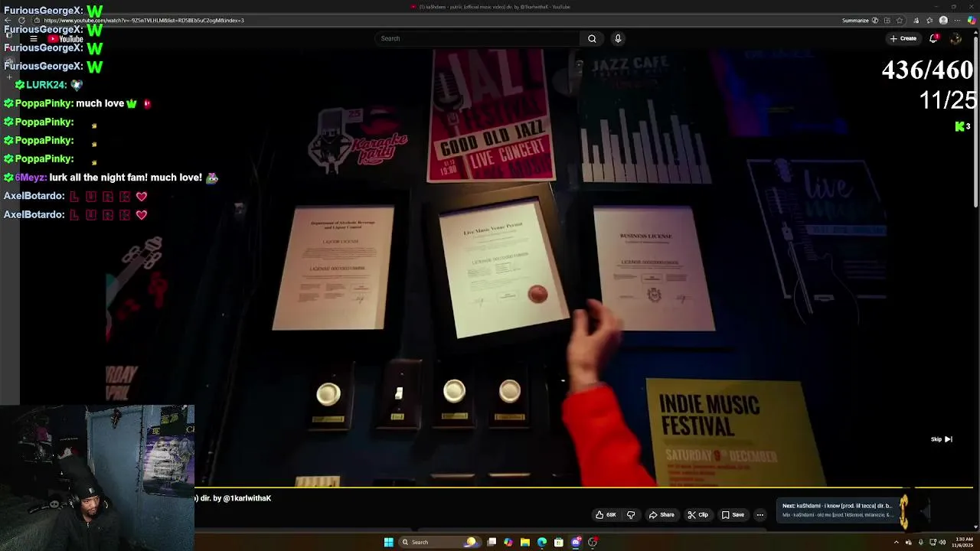The height and width of the screenshot is (551, 980).
Task: Start voice search with the microphone icon
Action: (x=618, y=38)
